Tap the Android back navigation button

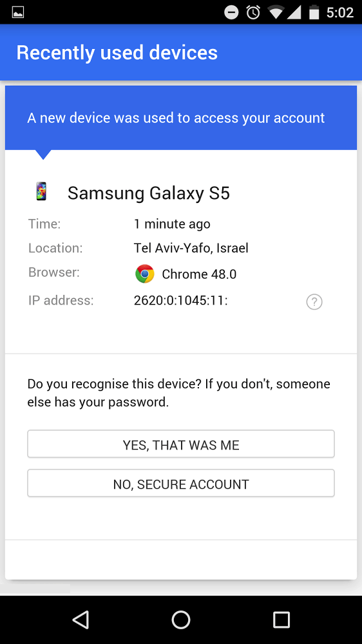(x=81, y=620)
